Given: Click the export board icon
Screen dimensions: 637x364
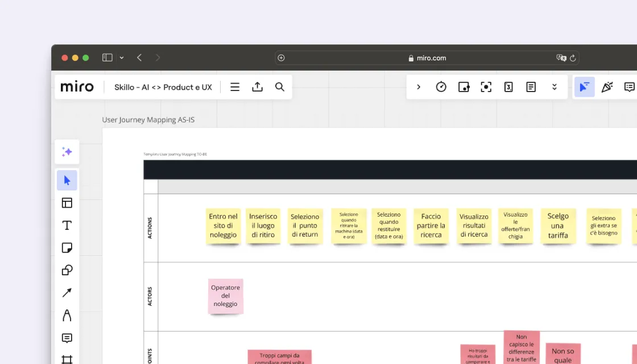Looking at the screenshot, I should pos(257,87).
